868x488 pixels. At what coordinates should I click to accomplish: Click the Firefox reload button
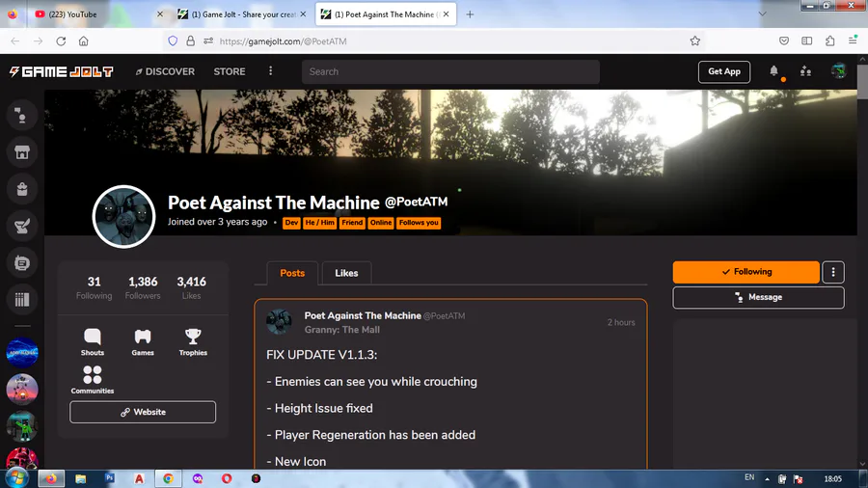click(61, 41)
